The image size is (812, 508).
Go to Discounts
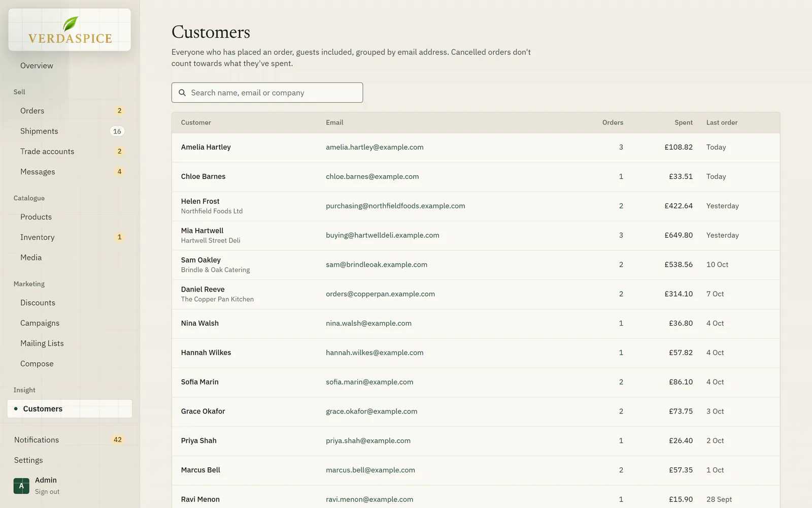tap(70, 303)
